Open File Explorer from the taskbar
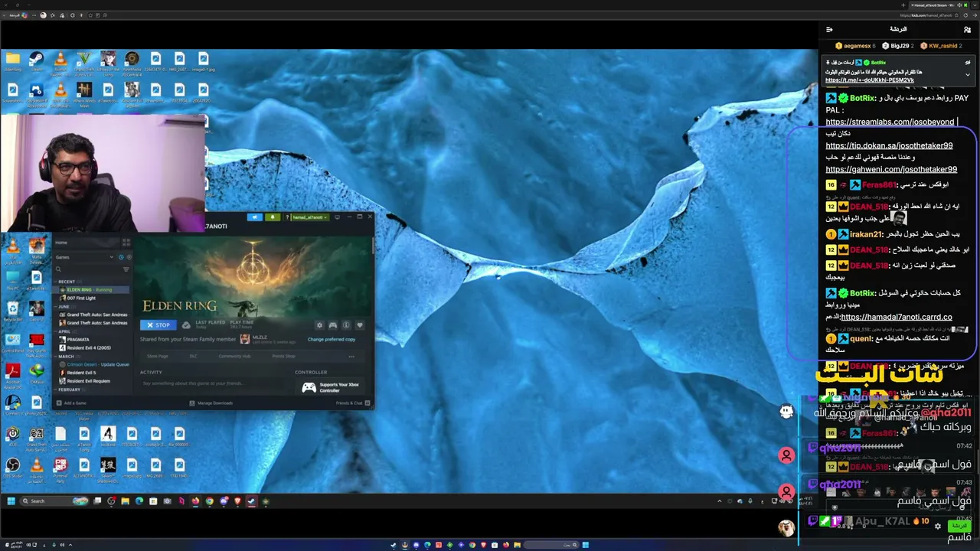 [x=125, y=501]
